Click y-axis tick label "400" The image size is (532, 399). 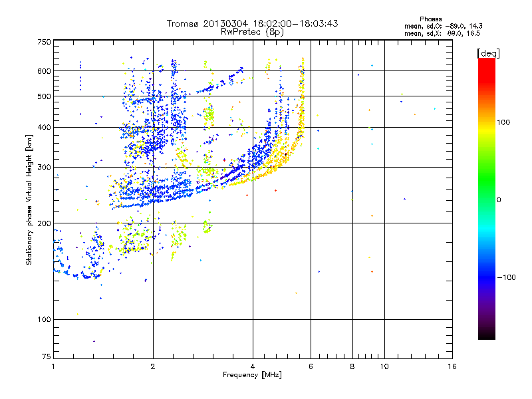click(45, 128)
